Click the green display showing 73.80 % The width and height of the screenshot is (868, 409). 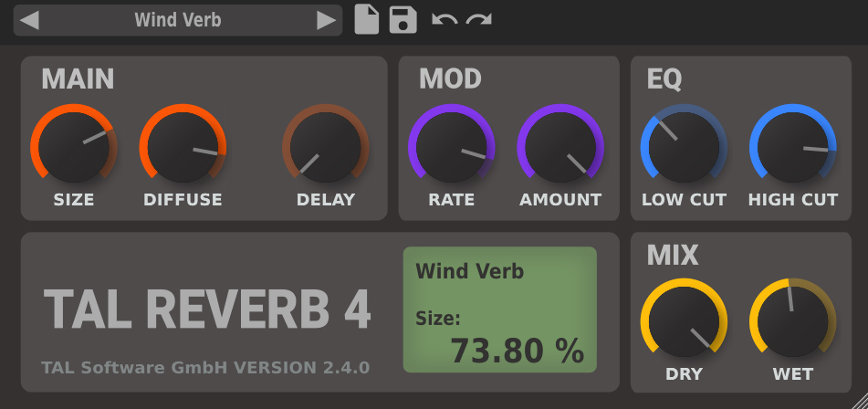click(x=500, y=309)
